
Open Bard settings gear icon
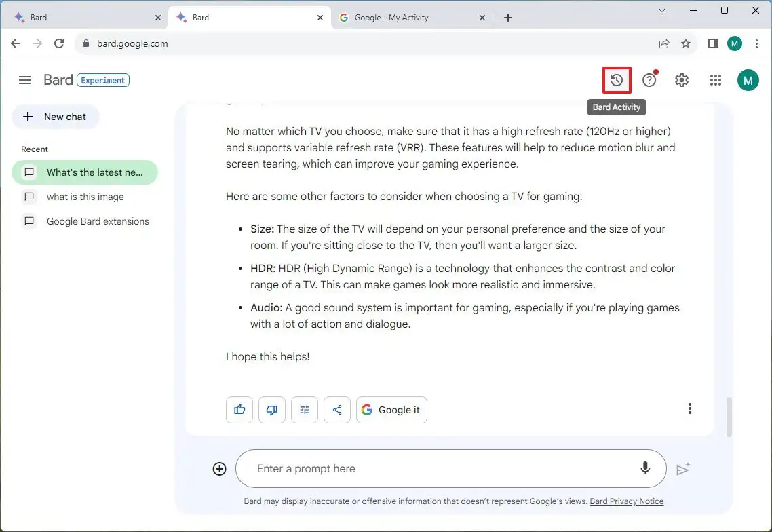(681, 80)
